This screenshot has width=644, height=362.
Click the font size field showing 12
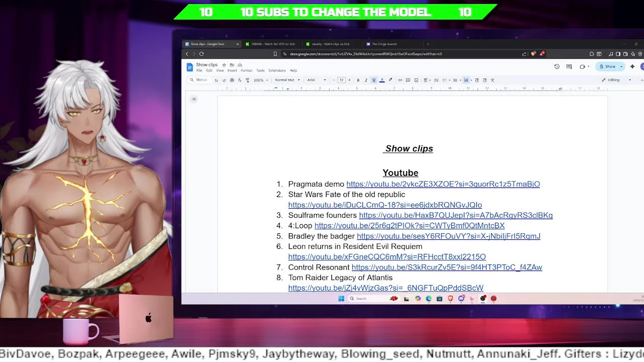pos(342,80)
